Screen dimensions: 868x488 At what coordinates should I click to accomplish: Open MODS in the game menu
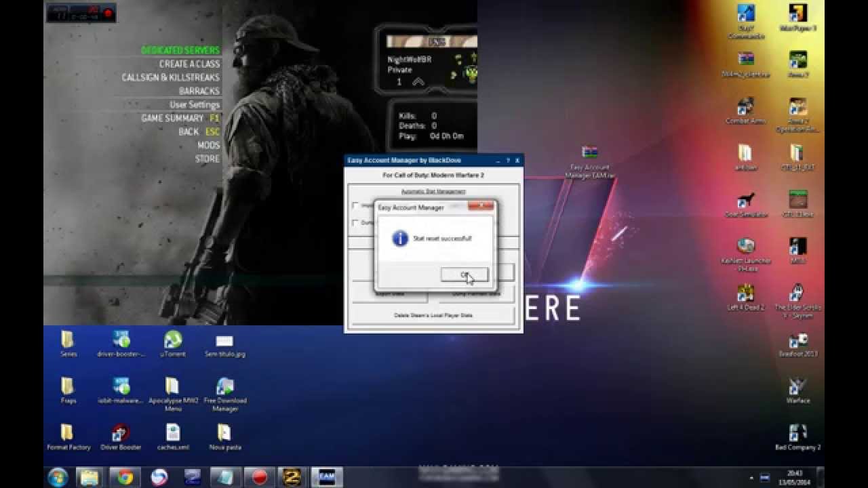click(209, 145)
